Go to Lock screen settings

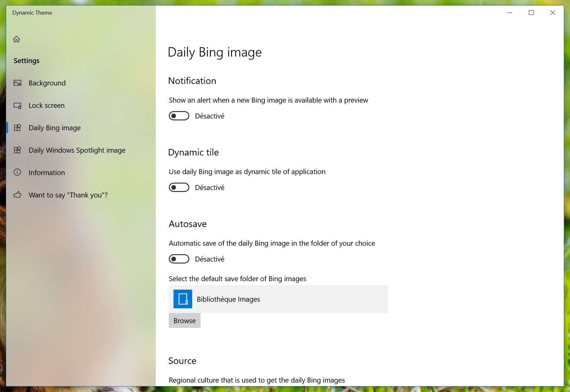click(81, 105)
